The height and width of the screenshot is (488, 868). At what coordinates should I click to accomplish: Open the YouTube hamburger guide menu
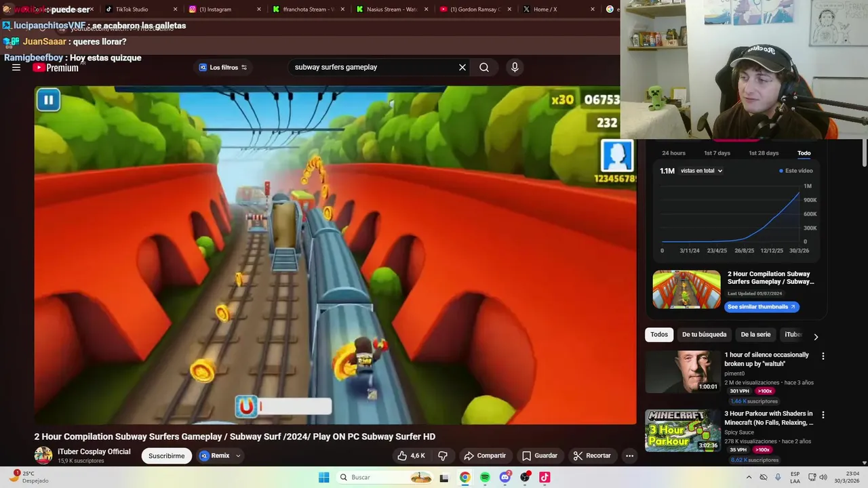(x=16, y=67)
